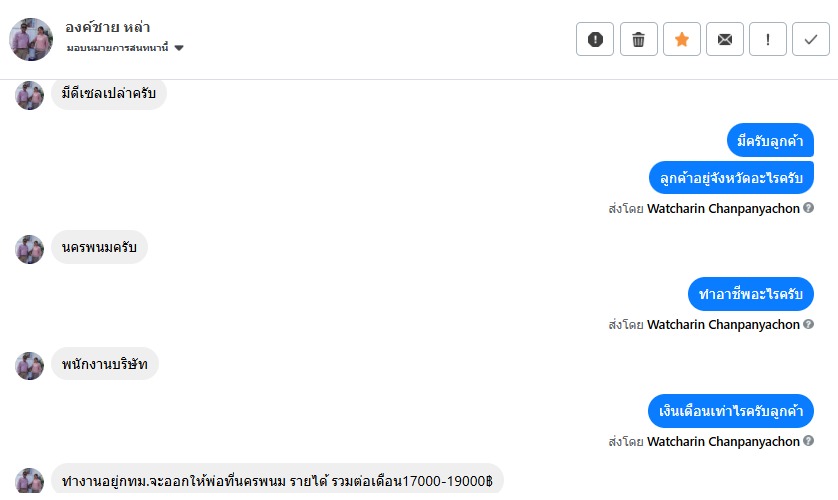Click help icon under ลูกค้าอยู่จังหวัดอะไรครับ message
This screenshot has height=500, width=838.
tap(808, 208)
